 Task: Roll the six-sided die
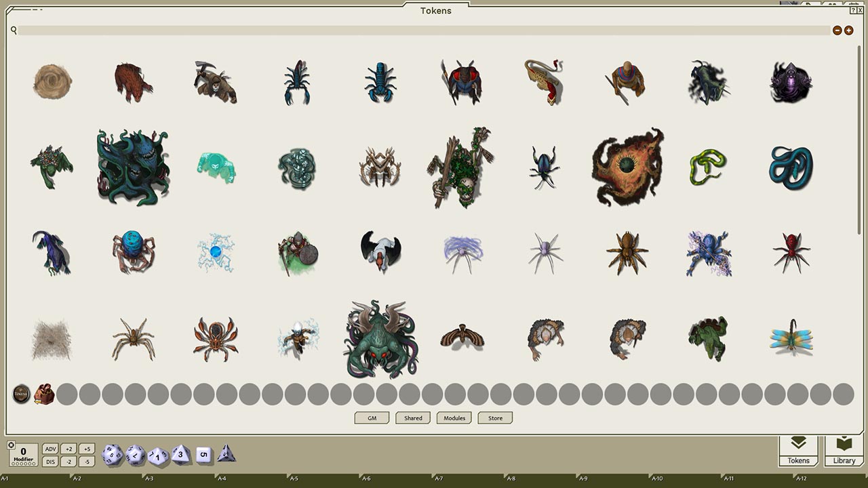(x=204, y=454)
